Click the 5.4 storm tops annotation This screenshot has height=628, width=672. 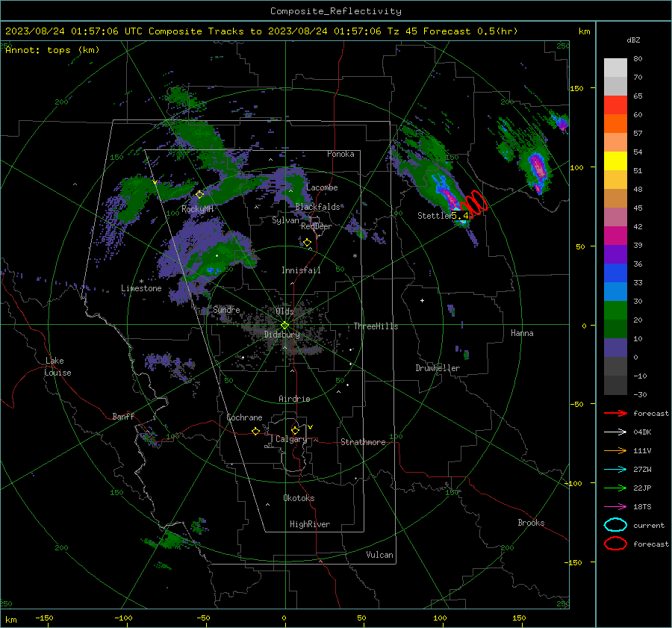coord(460,216)
